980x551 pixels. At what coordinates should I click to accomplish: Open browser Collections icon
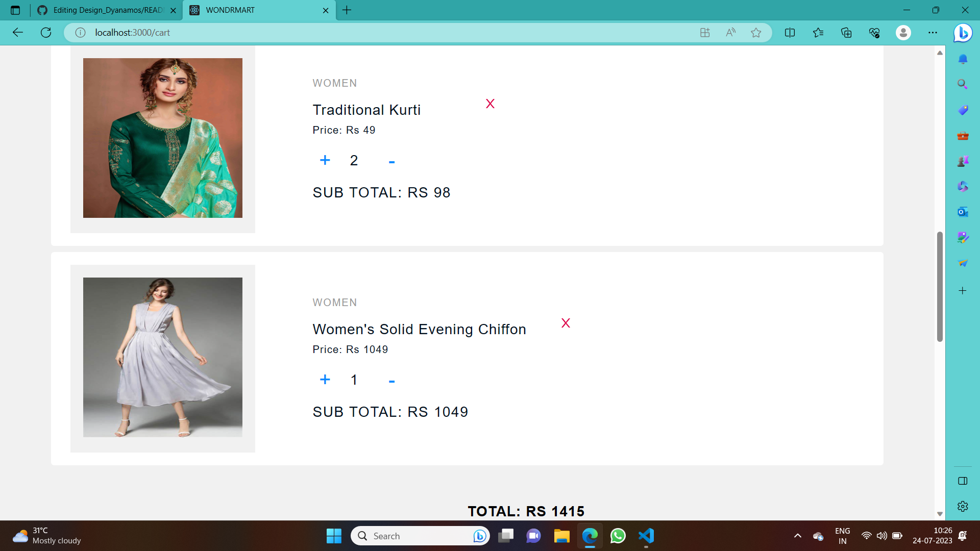point(846,33)
